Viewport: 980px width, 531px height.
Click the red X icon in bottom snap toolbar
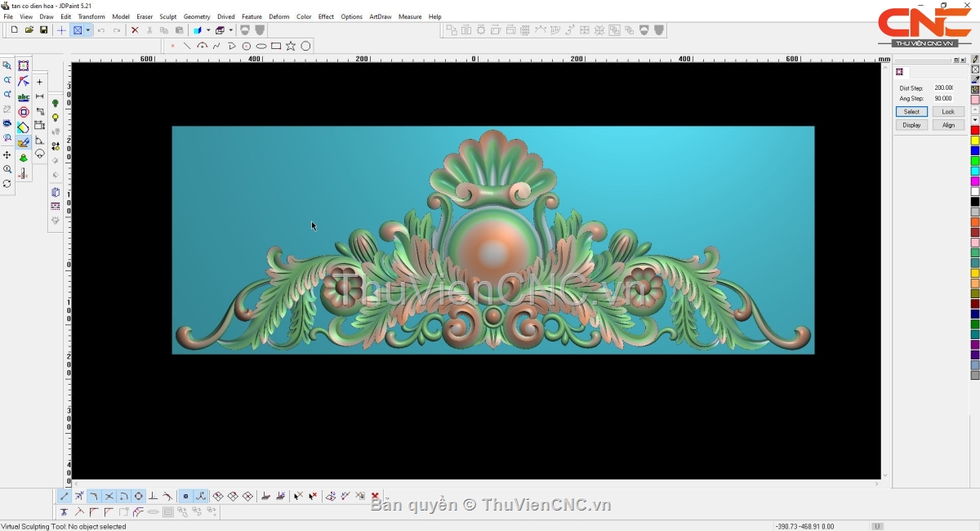click(x=375, y=496)
